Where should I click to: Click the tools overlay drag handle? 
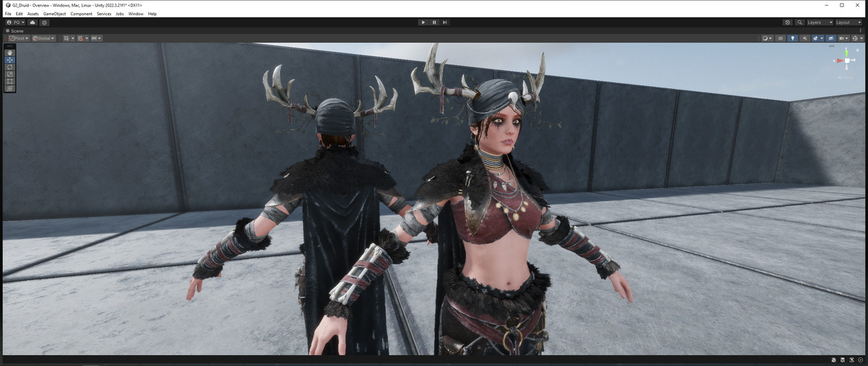(x=9, y=46)
